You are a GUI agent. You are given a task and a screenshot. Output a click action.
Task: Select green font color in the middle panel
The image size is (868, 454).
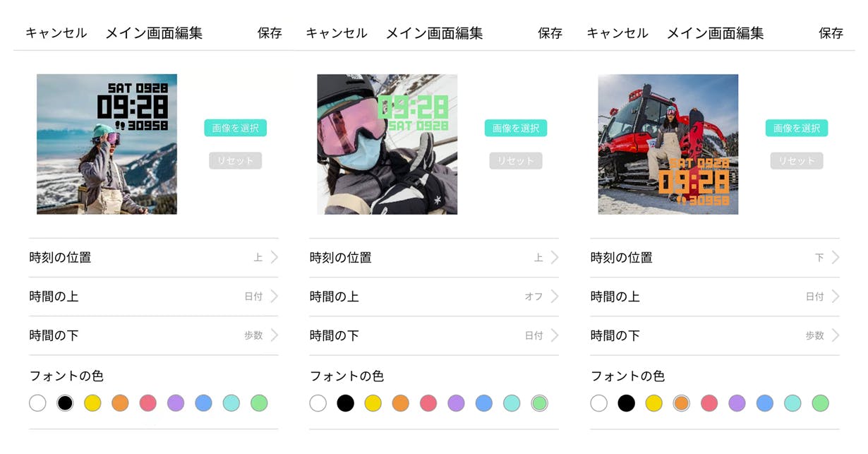click(540, 403)
